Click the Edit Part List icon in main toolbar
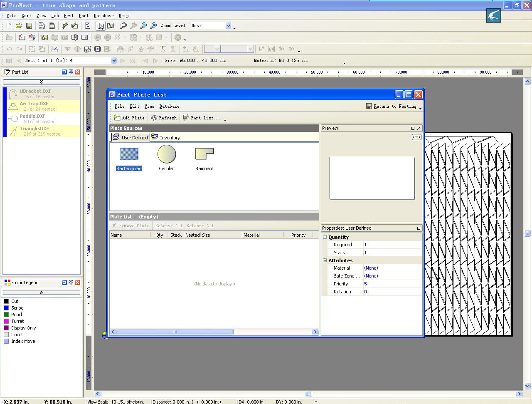Viewport: 532px width, 404px height. [64, 26]
